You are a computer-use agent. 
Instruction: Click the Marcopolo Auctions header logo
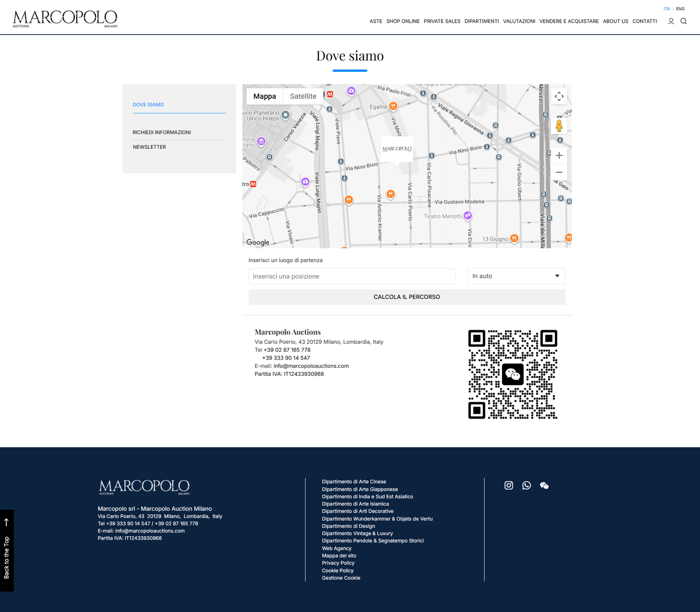(65, 19)
